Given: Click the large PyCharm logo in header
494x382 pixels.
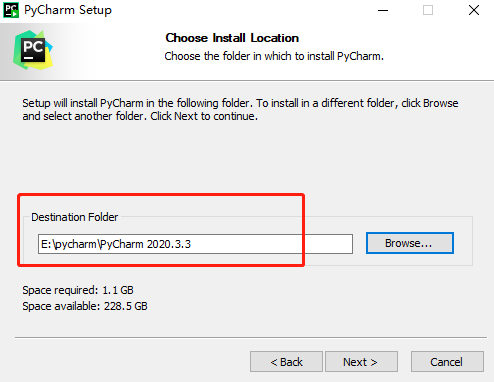Looking at the screenshot, I should tap(33, 50).
